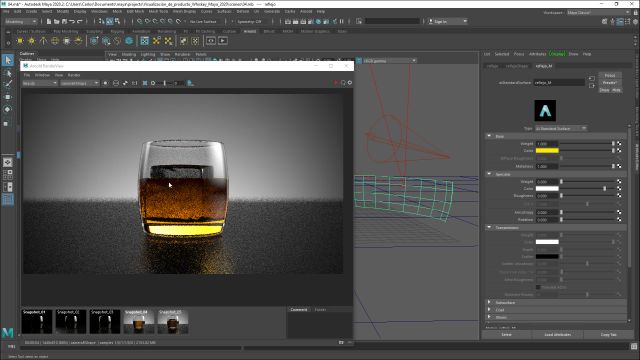Click the map button for Metalness

point(619,166)
